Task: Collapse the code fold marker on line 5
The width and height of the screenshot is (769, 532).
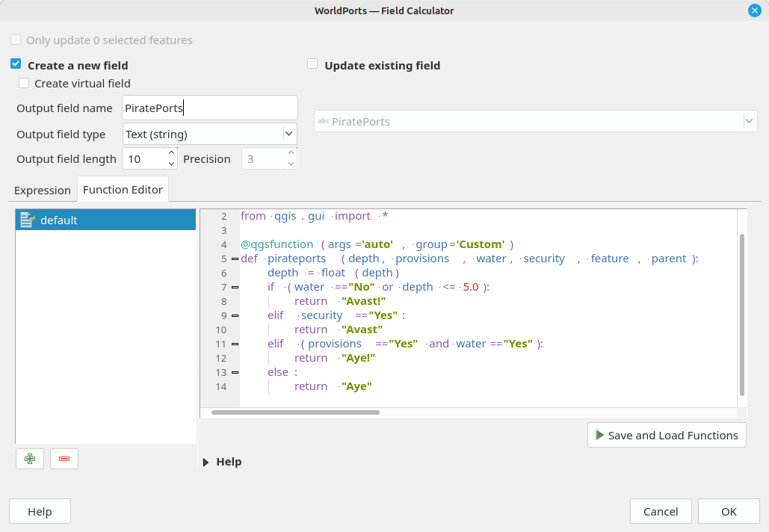Action: pyautogui.click(x=235, y=259)
